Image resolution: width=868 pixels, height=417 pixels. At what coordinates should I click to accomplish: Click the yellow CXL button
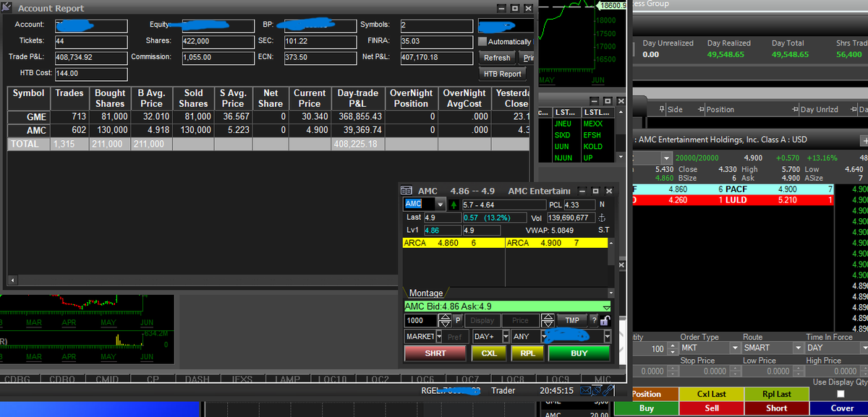[489, 353]
